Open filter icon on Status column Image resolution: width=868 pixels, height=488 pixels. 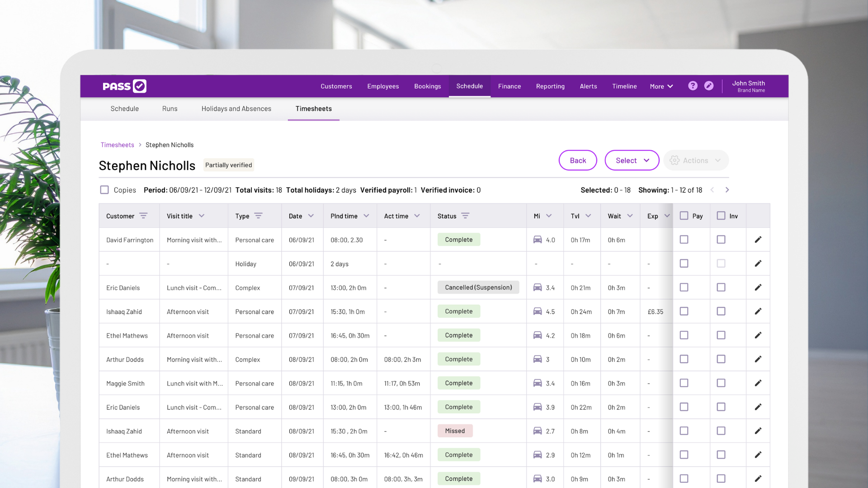[465, 216]
